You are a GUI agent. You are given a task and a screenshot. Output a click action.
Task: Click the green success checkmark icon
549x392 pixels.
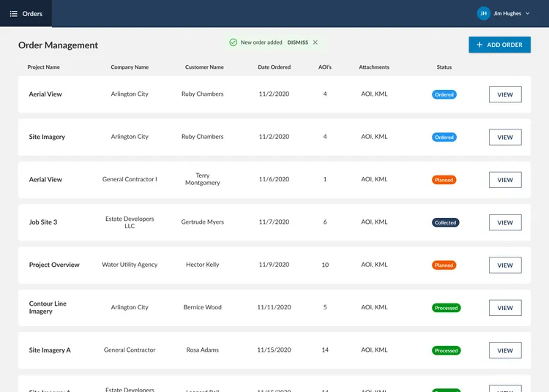tap(233, 42)
